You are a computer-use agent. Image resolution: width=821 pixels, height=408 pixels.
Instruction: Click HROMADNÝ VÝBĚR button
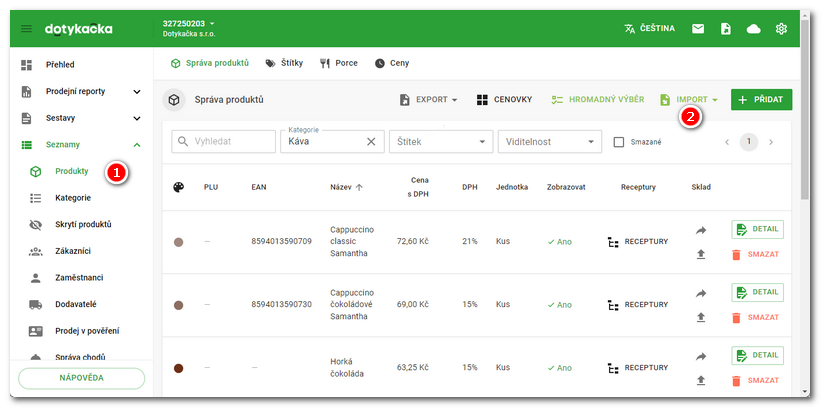point(597,100)
